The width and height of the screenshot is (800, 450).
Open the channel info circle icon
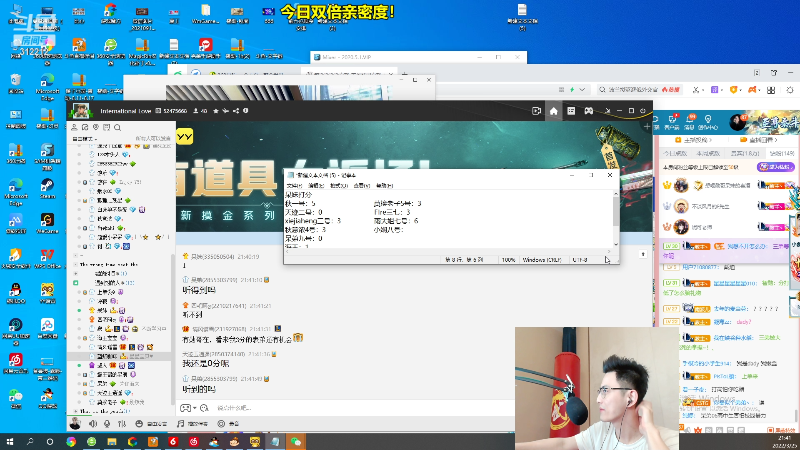(x=245, y=111)
